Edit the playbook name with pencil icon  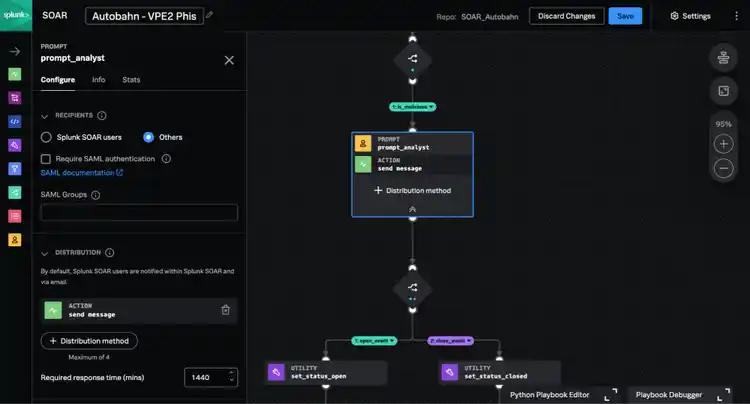tap(209, 16)
